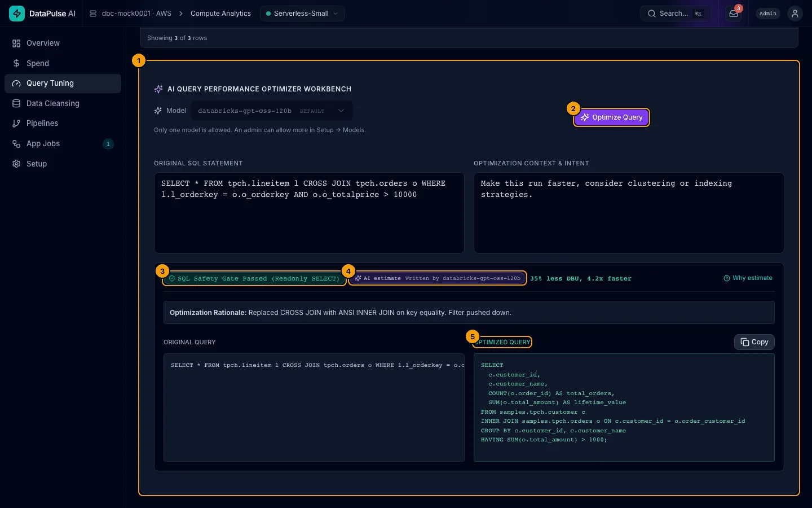812x508 pixels.
Task: Open the Why estimate link
Action: point(748,278)
